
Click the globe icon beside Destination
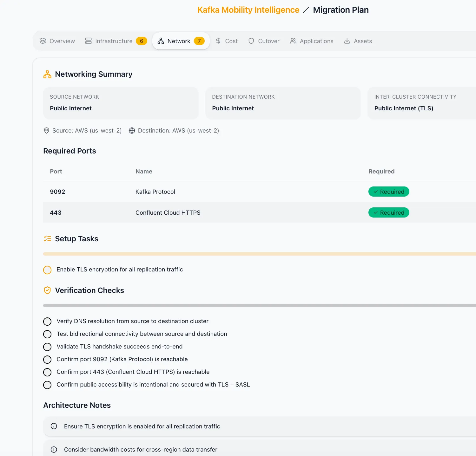[132, 130]
